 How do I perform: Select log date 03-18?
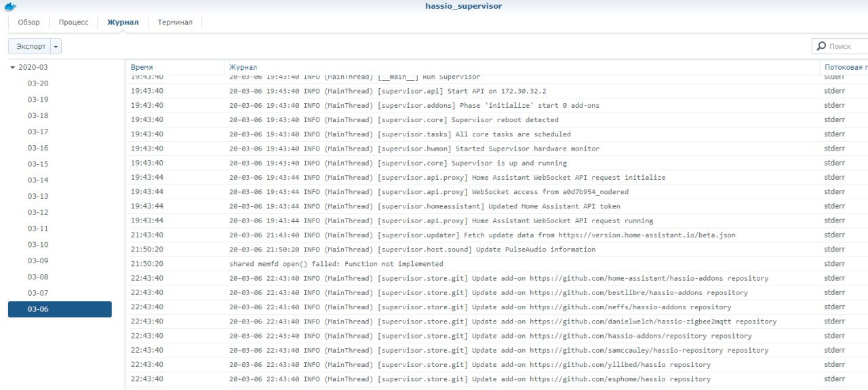click(x=38, y=116)
